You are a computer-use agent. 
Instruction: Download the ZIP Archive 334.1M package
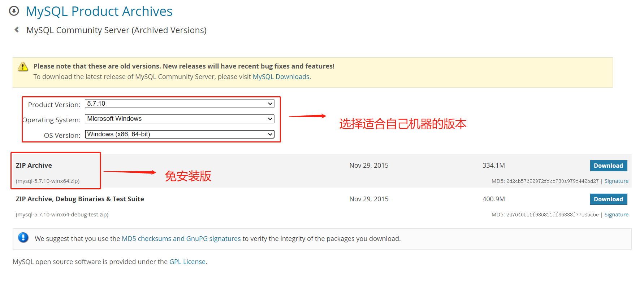point(608,166)
